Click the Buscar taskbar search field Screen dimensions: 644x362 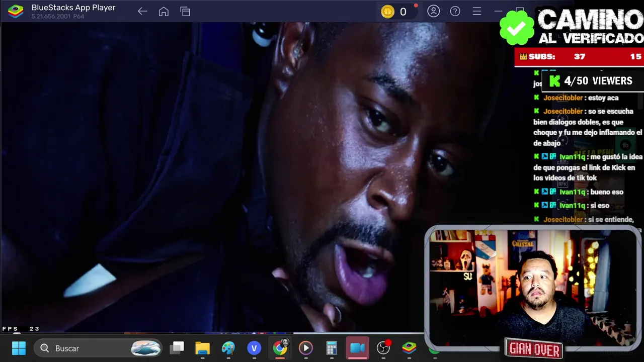click(98, 348)
